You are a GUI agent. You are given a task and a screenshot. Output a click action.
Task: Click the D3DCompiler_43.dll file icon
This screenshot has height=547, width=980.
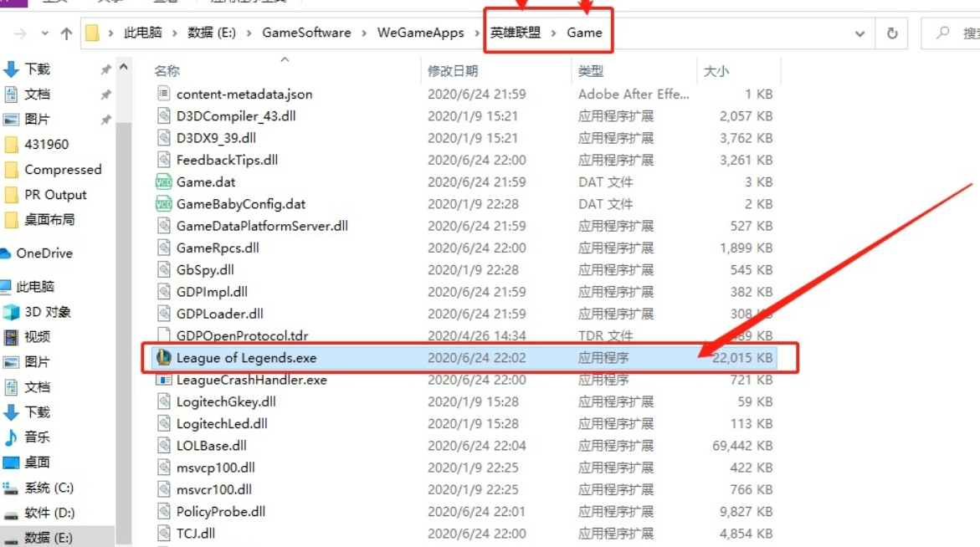(164, 115)
